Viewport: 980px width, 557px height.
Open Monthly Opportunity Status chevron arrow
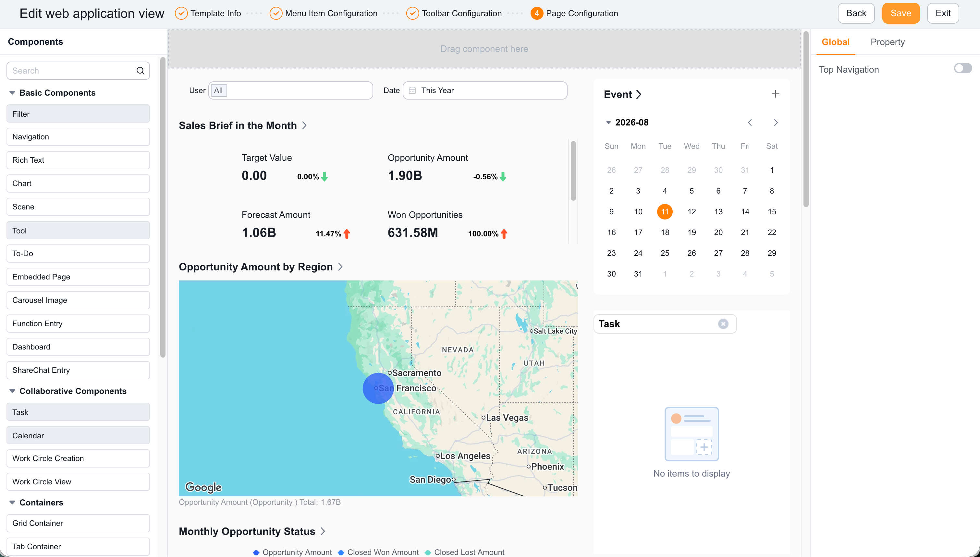[323, 531]
